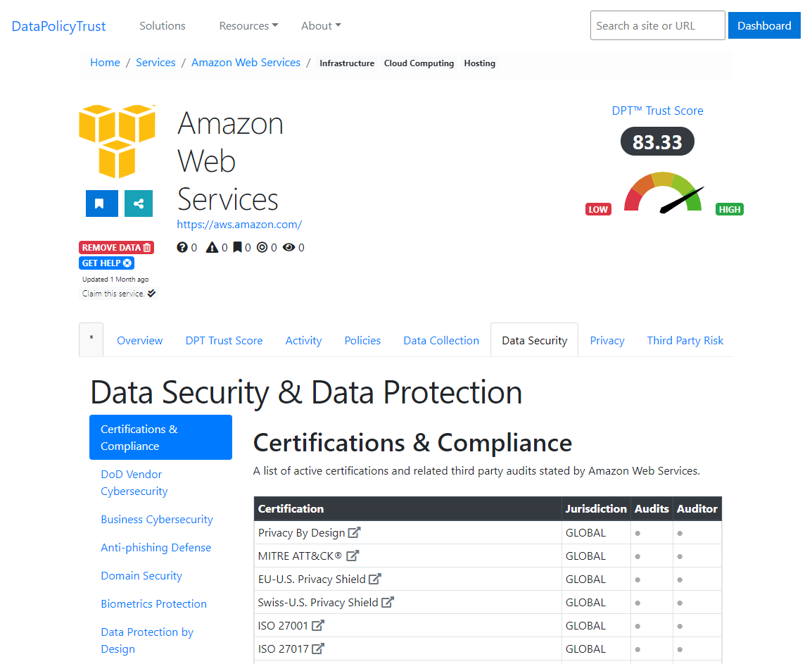This screenshot has height=664, width=812.
Task: Share the Amazon Web Services profile
Action: click(138, 203)
